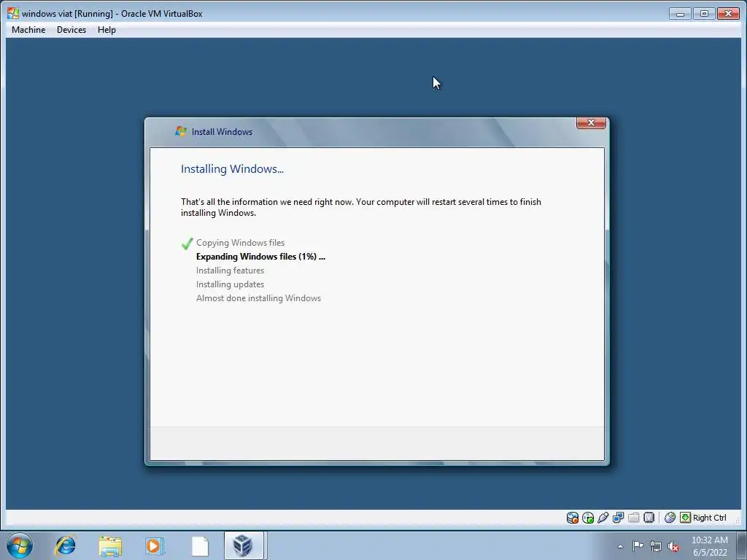The image size is (747, 560).
Task: Click the muted volume tray icon
Action: (x=673, y=546)
